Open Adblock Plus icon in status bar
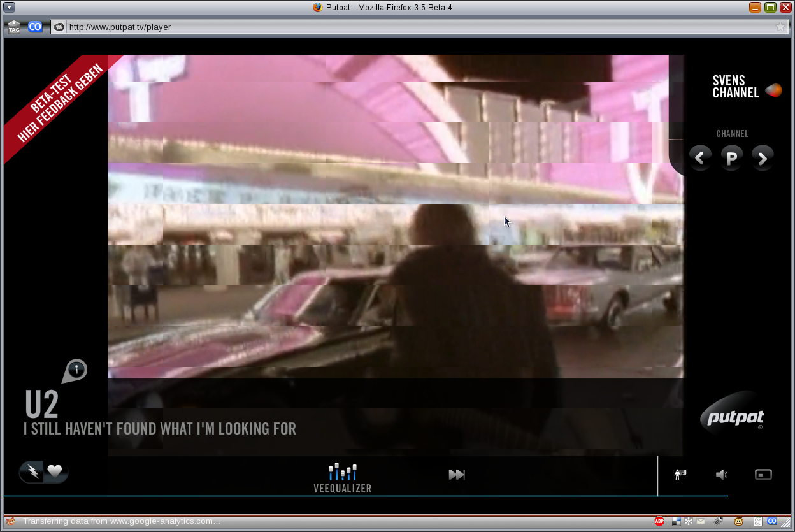Viewport: 795px width, 532px height. click(x=659, y=521)
